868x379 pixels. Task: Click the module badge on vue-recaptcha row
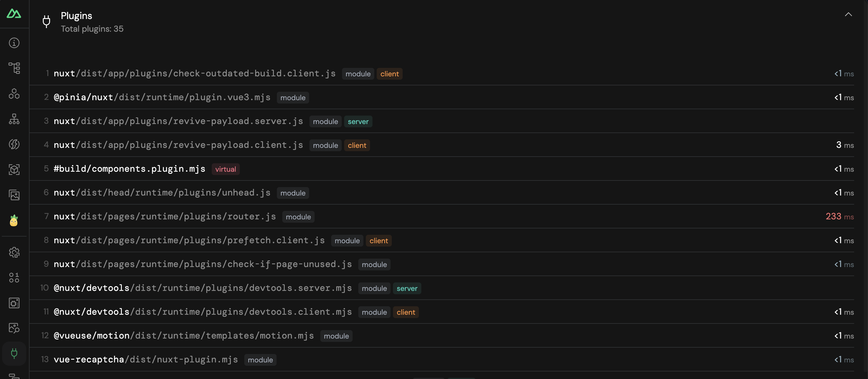(x=260, y=360)
